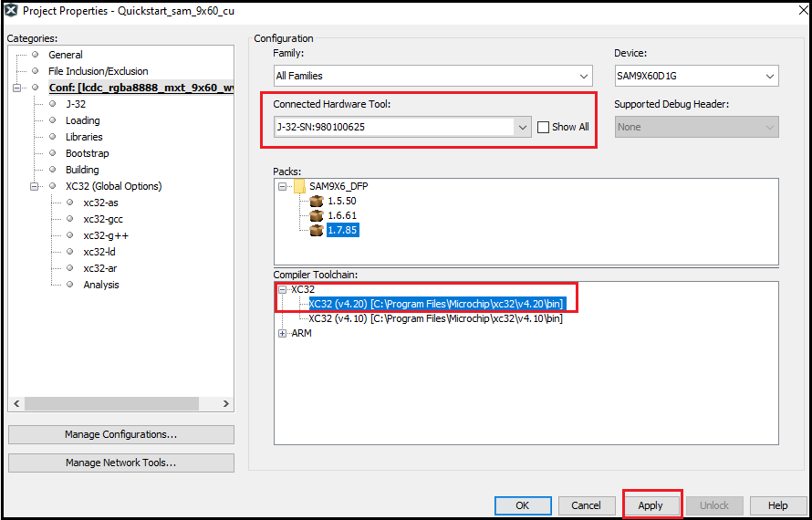Screen dimensions: 812x520
Task: Open the J-32 category
Action: click(76, 104)
